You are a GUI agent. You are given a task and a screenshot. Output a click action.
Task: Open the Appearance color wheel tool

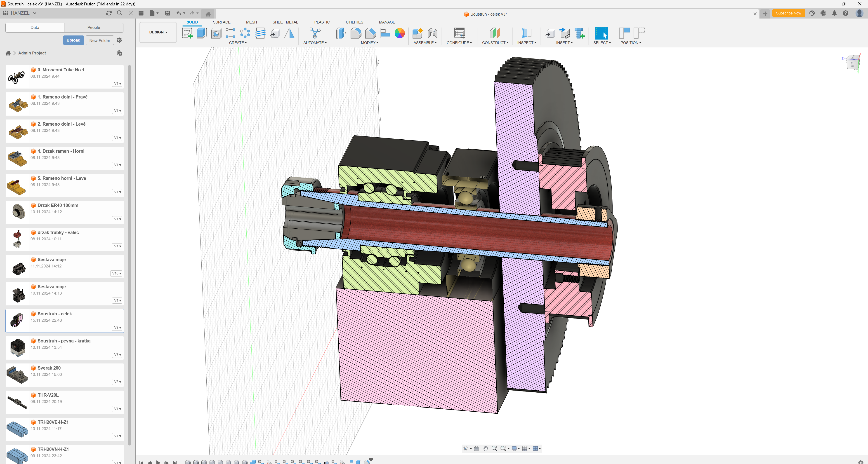tap(400, 33)
